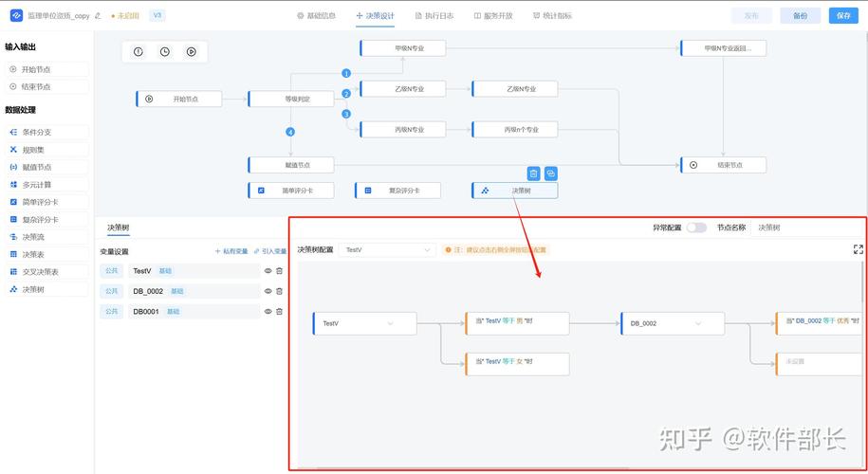The width and height of the screenshot is (868, 474).
Task: Toggle eye visibility for DB0001 variable
Action: pyautogui.click(x=268, y=311)
